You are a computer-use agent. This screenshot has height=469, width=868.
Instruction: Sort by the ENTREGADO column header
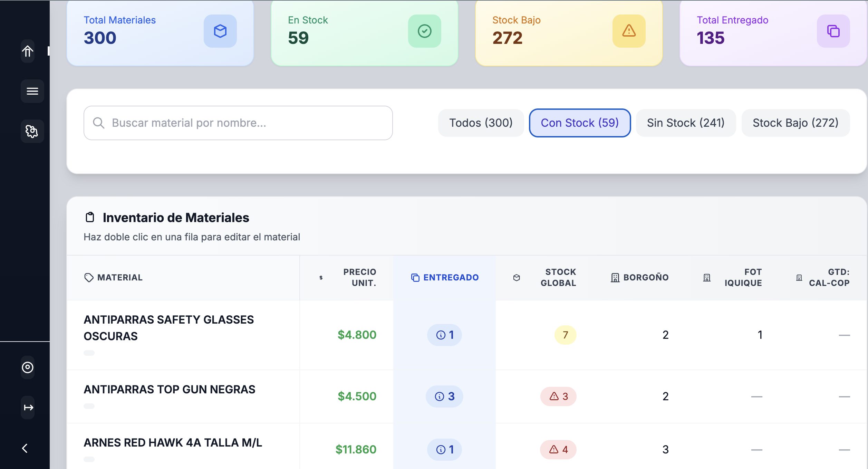tap(445, 277)
